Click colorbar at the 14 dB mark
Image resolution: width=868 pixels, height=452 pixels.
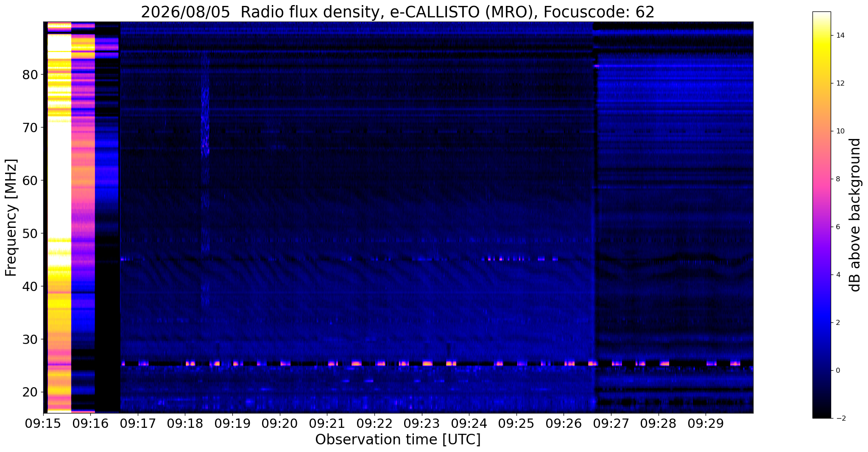[x=821, y=36]
